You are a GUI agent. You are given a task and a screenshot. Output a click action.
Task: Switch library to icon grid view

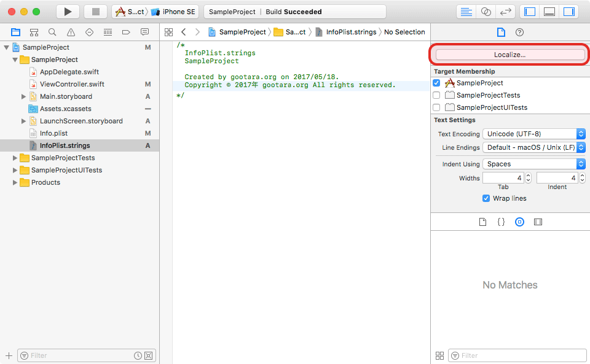[439, 355]
